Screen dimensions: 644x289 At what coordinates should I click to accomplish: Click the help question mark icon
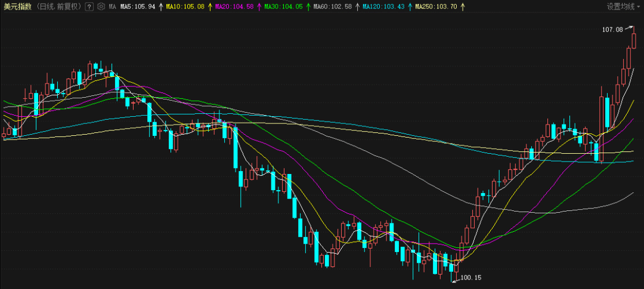pyautogui.click(x=90, y=7)
